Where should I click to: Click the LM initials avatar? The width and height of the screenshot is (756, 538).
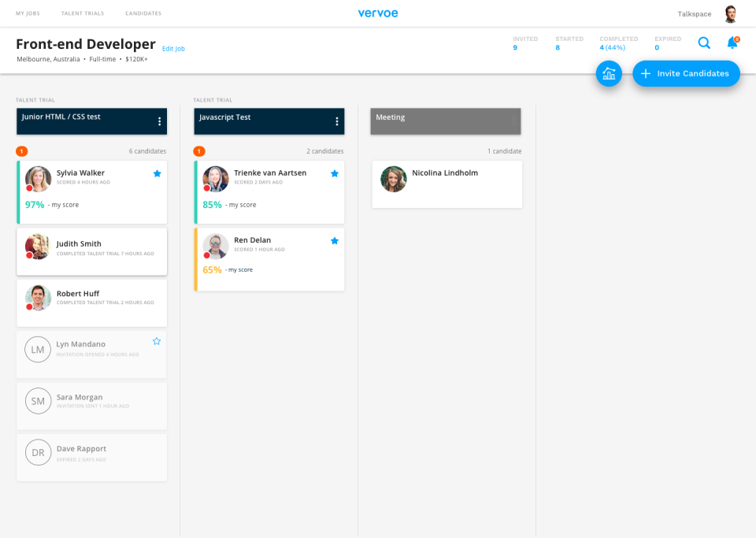[x=38, y=350]
